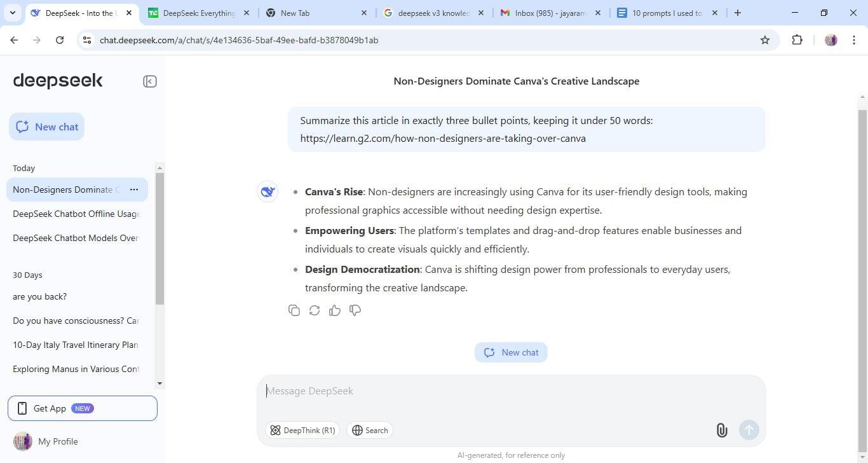Click the sidebar scrollbar down arrow
This screenshot has height=463, width=868.
[x=159, y=384]
